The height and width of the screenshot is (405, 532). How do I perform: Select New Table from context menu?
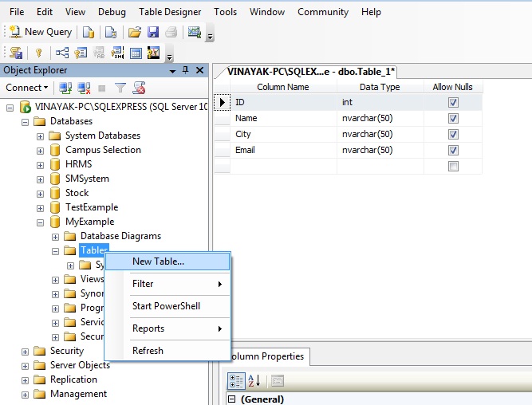click(158, 261)
